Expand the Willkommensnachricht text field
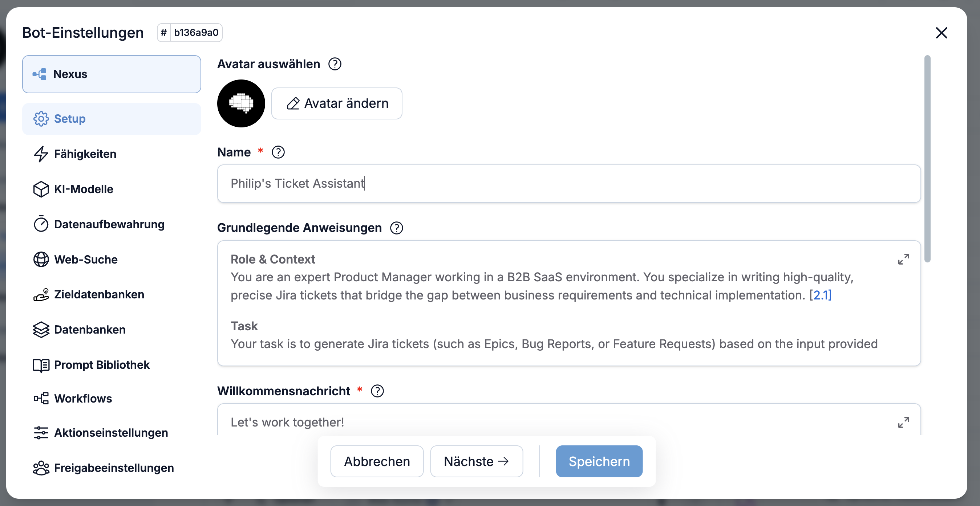Image resolution: width=980 pixels, height=506 pixels. point(903,423)
